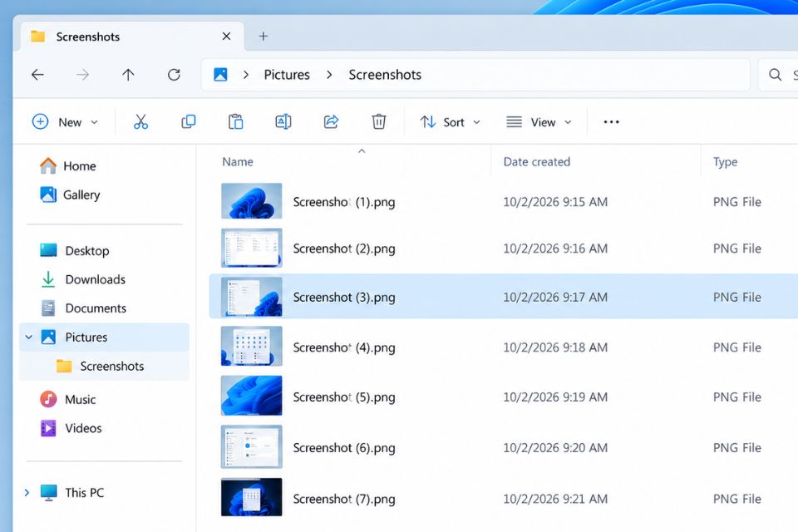Collapse the Pictures tree node

[28, 337]
